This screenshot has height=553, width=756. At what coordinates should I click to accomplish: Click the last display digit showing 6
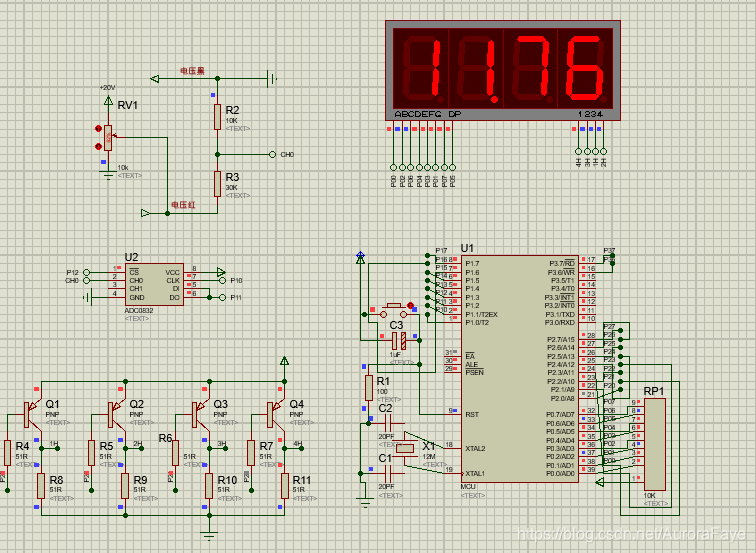(585, 69)
